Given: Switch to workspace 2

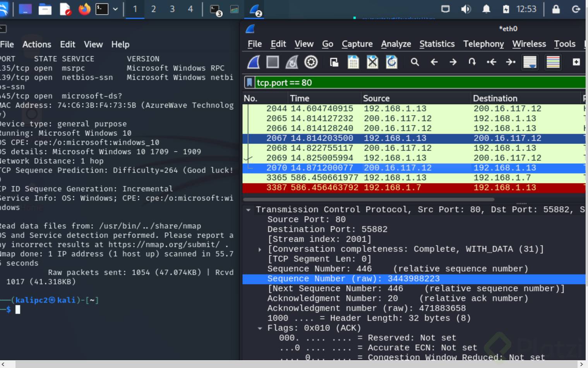Looking at the screenshot, I should [154, 9].
